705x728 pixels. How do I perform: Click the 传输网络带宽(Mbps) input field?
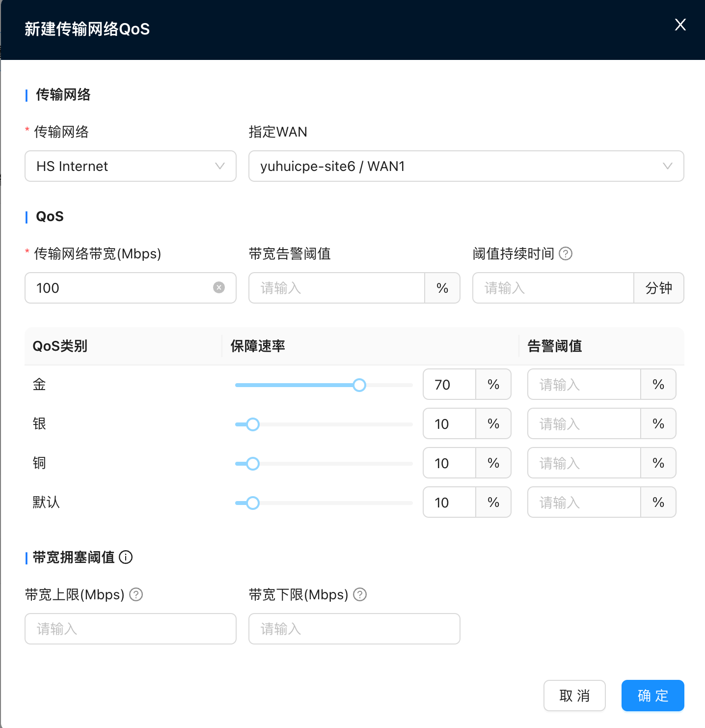pyautogui.click(x=131, y=288)
